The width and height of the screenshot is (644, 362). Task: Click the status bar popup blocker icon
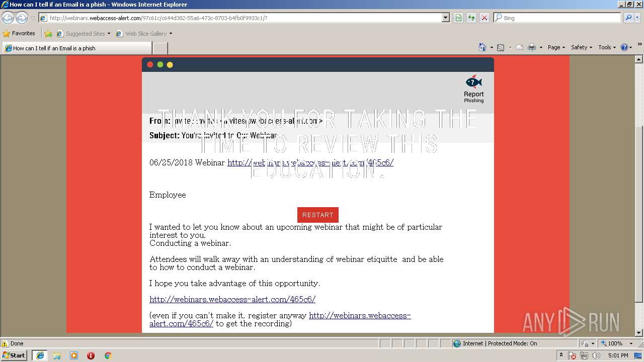(x=585, y=343)
